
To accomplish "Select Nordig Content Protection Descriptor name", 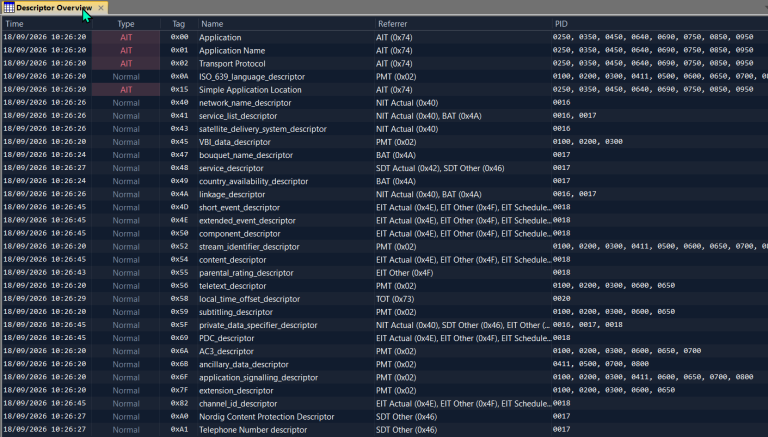I will coord(266,416).
